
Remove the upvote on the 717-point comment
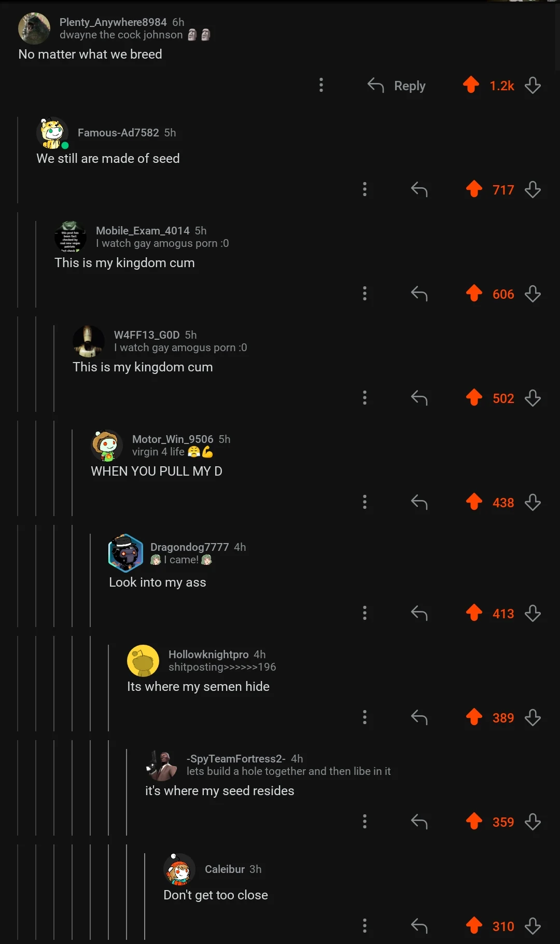474,189
